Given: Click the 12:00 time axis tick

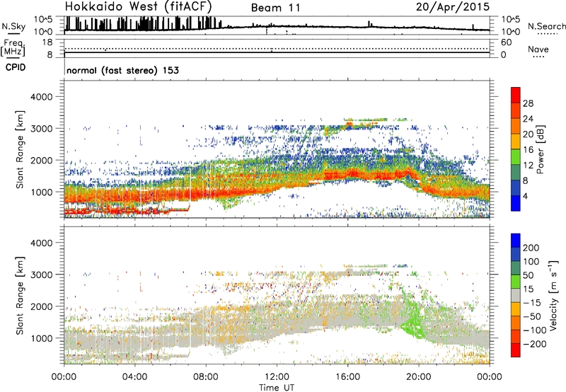Looking at the screenshot, I should click(x=277, y=377).
